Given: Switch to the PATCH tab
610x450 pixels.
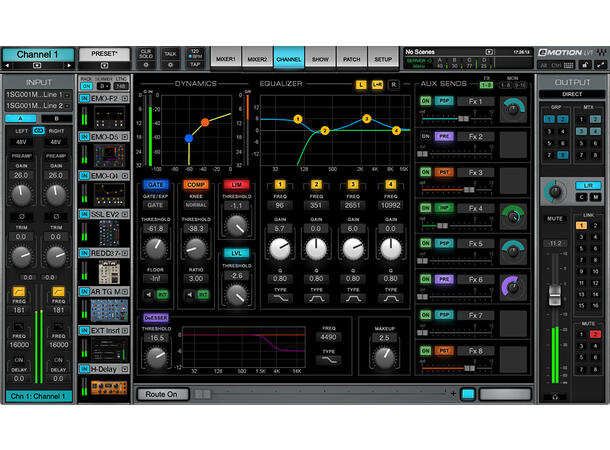Looking at the screenshot, I should pyautogui.click(x=352, y=59).
